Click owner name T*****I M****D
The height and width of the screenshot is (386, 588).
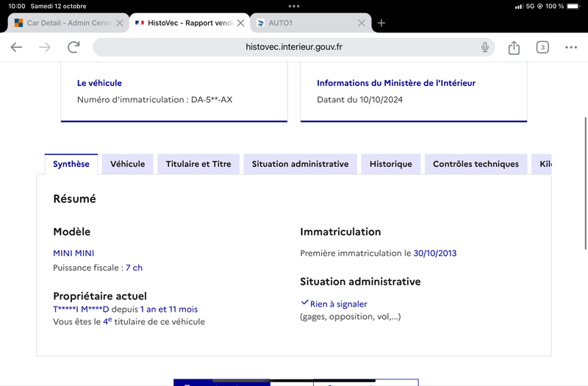[x=81, y=309]
